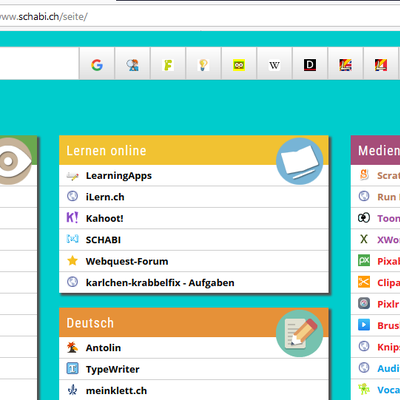
Task: Click the round book icon in Lernen online
Action: (299, 161)
